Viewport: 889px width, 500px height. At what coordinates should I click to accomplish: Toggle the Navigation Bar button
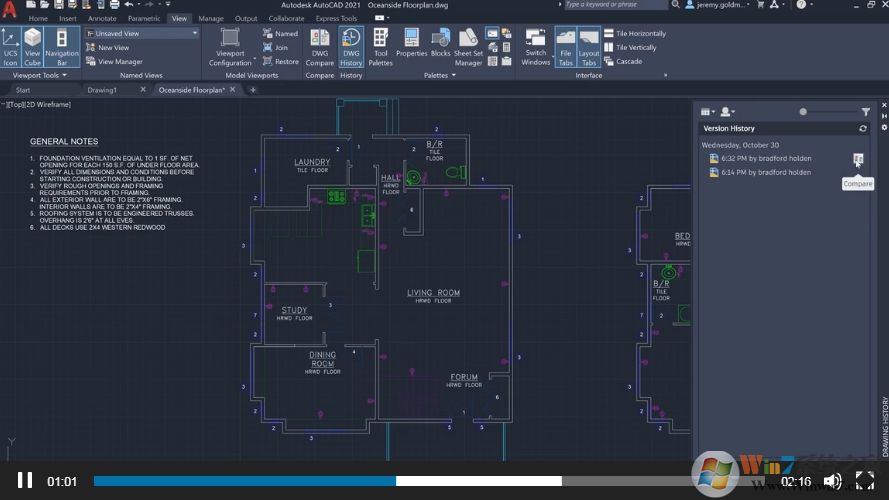[x=62, y=45]
